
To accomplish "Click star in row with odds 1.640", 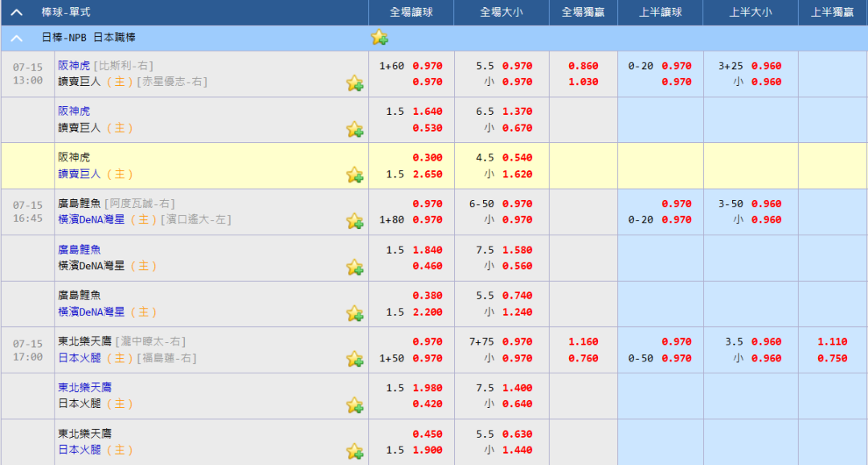I will pyautogui.click(x=355, y=128).
